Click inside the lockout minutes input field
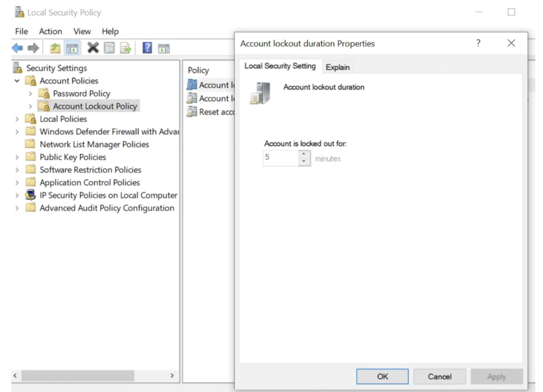Viewport: 543px width, 392px height. (278, 158)
